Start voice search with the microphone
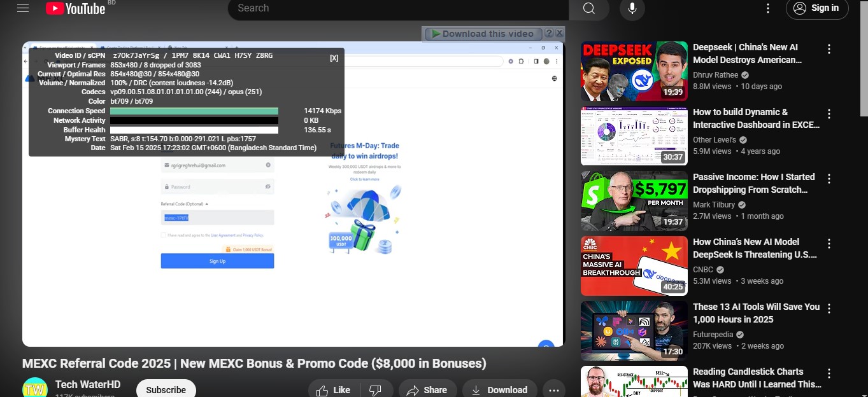The height and width of the screenshot is (397, 868). coord(632,8)
